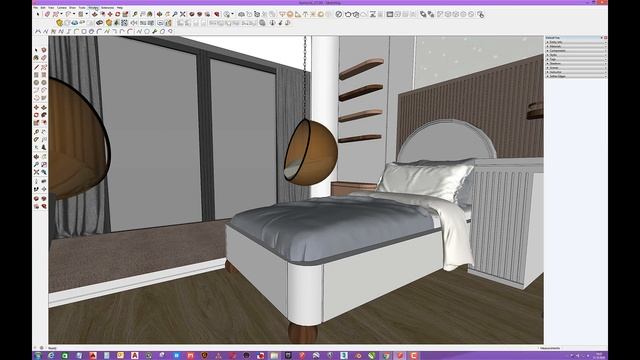This screenshot has height=360, width=640.
Task: Select the Tape Measure tool in left toolbar
Action: pyautogui.click(x=36, y=132)
